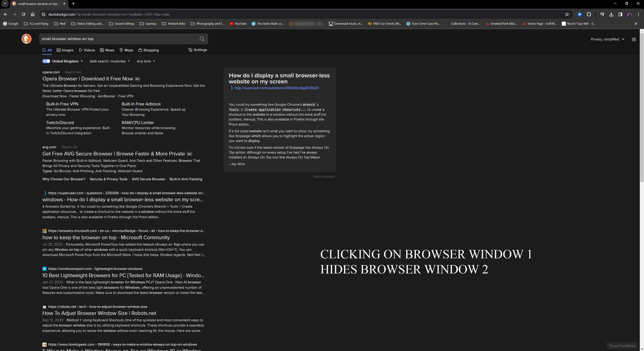Screen dimensions: 644x351
Task: Click 'Share Feedback' under the answer box
Action: coord(324,176)
